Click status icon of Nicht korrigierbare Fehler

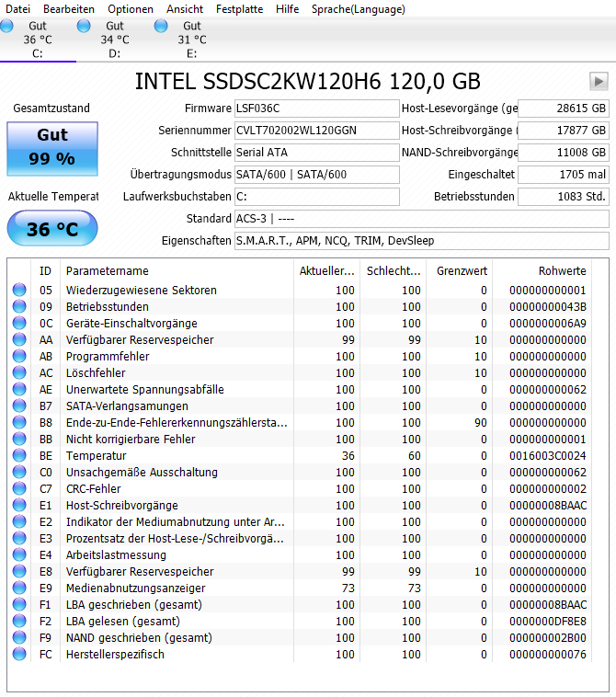(19, 439)
